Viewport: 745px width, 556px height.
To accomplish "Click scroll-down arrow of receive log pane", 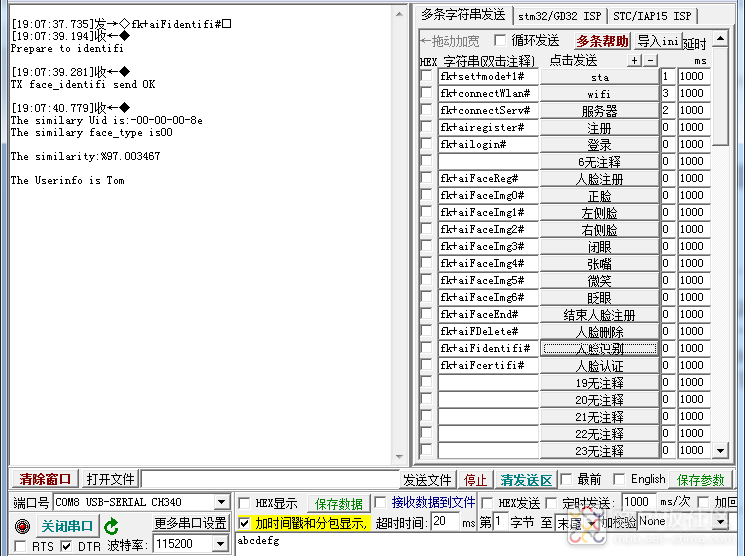I will [x=399, y=457].
